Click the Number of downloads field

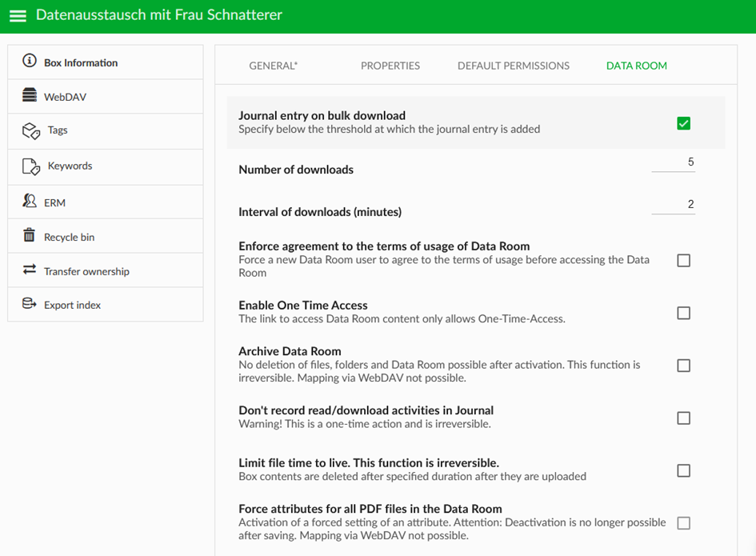(x=673, y=162)
